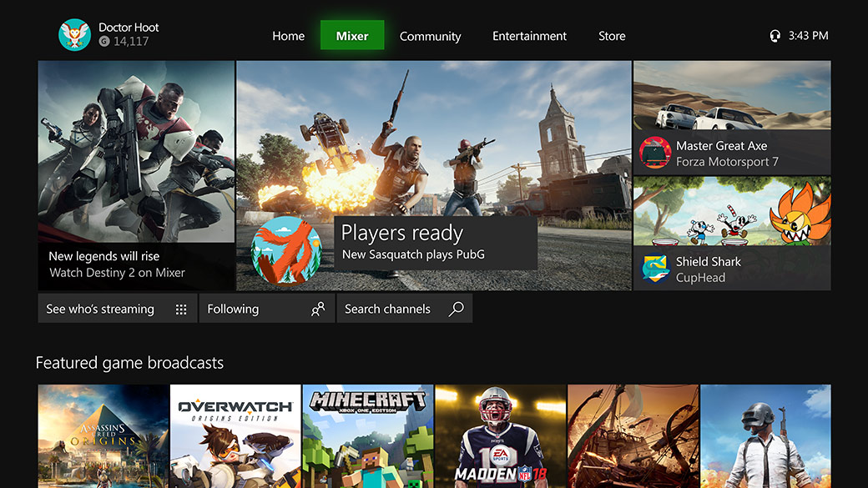The width and height of the screenshot is (868, 488).
Task: Click the 14,117 Gamerscore value
Action: 131,42
